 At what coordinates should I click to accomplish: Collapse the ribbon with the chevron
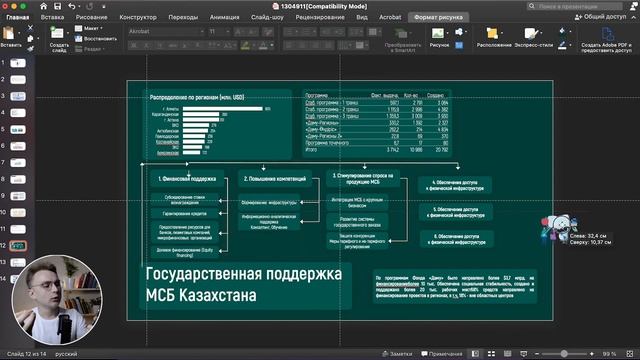click(634, 17)
